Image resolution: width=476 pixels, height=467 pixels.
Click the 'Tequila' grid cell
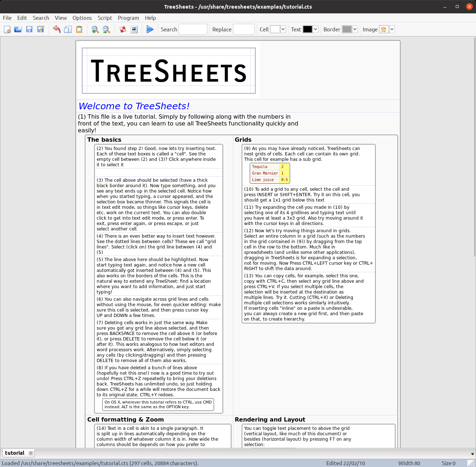[265, 167]
